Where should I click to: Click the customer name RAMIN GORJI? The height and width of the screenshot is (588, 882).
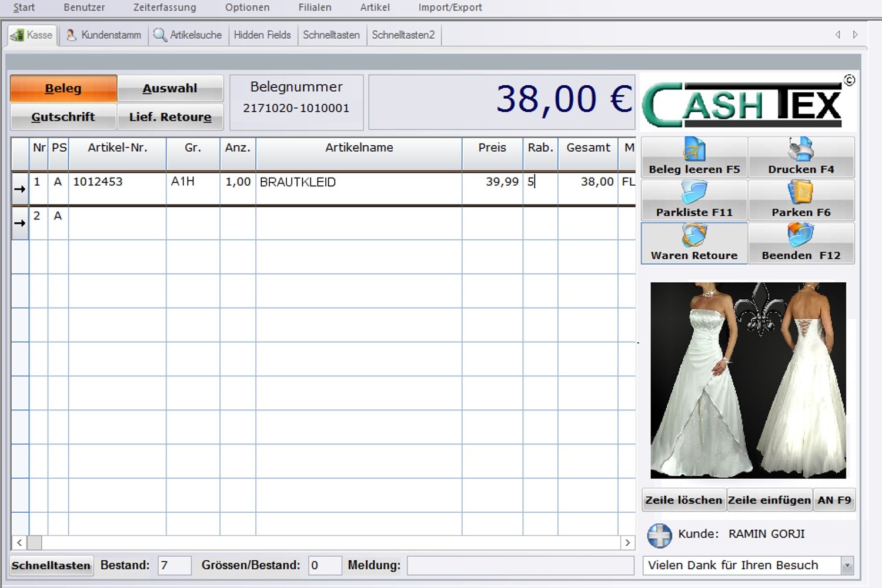[x=767, y=534]
